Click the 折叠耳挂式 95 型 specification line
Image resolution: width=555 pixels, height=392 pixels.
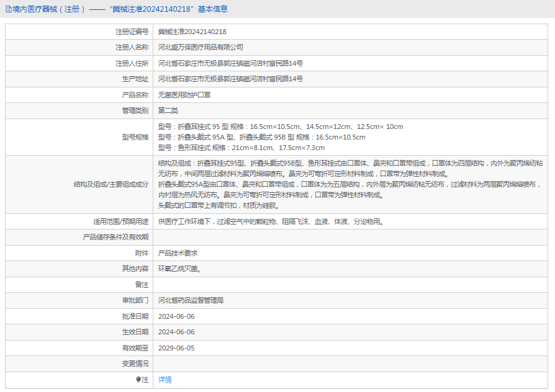[281, 127]
